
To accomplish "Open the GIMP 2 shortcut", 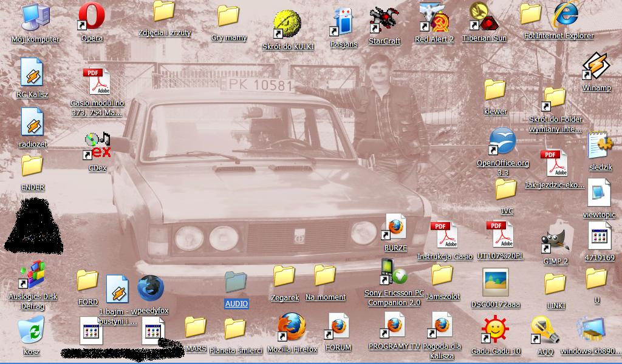I will 555,240.
